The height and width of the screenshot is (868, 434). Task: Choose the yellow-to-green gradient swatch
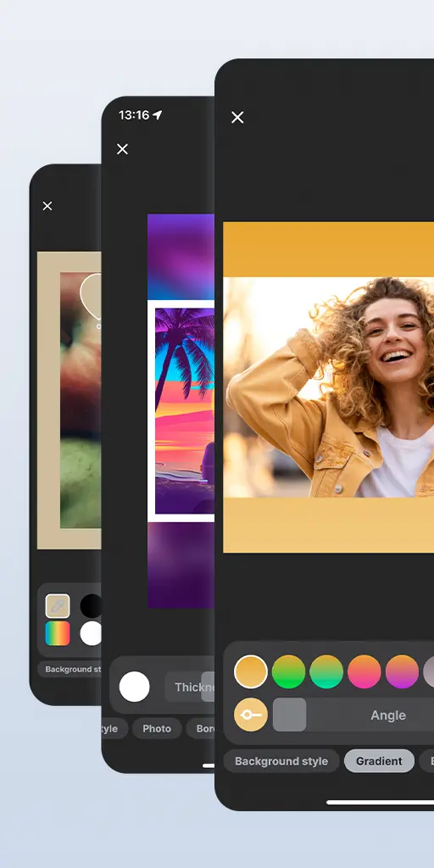pyautogui.click(x=288, y=671)
